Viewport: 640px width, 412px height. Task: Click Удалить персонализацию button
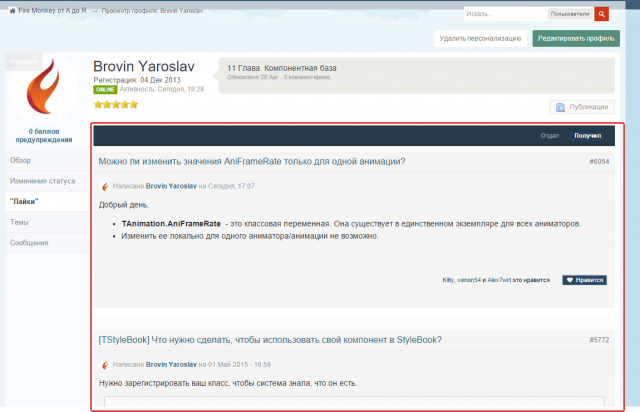(480, 38)
